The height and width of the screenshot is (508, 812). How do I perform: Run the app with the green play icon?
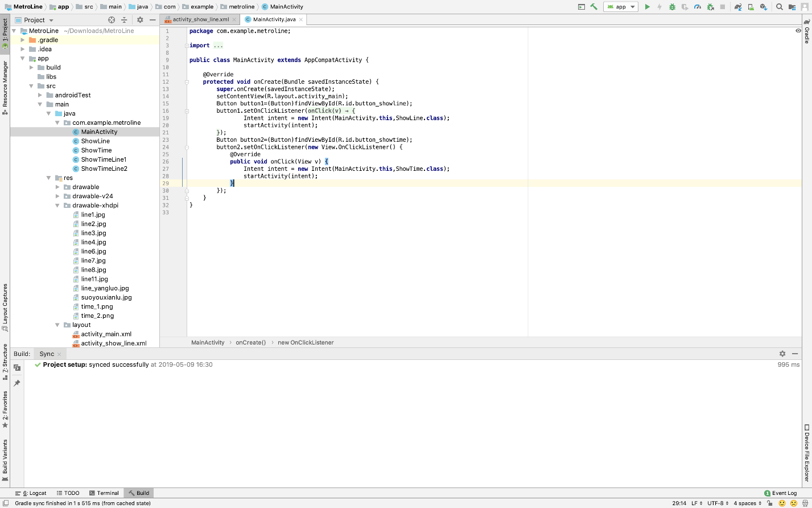(x=647, y=7)
